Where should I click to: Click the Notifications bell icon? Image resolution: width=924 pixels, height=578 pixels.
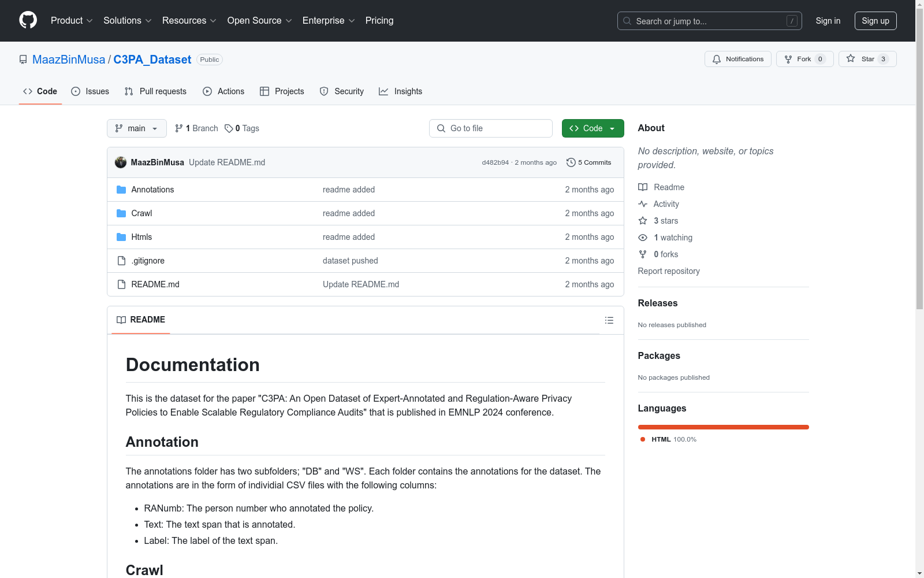pos(717,59)
